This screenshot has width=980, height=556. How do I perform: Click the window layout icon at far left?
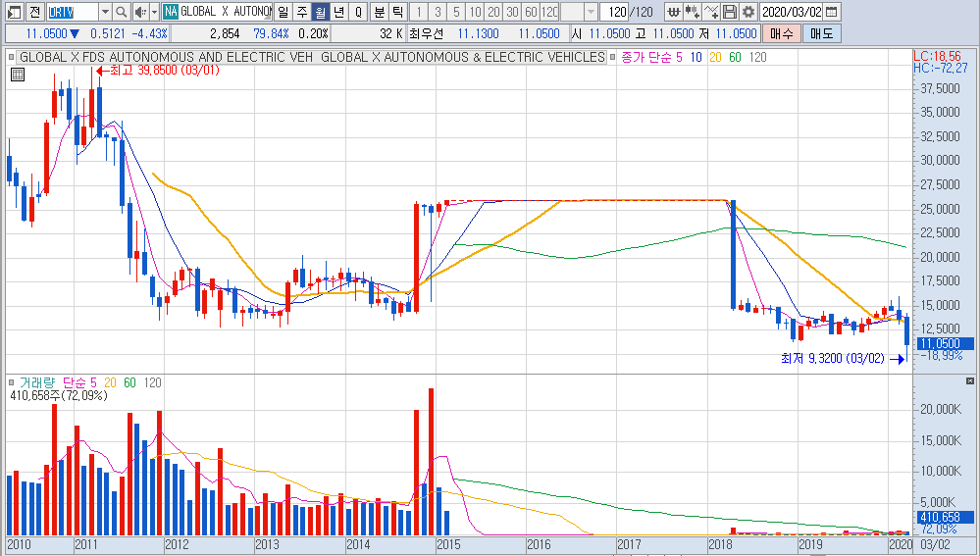click(x=14, y=11)
